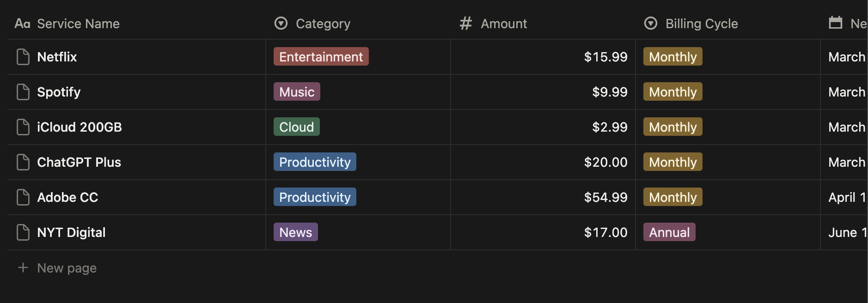Open the NYT Digital page icon
The height and width of the screenshot is (303, 868).
coord(23,232)
